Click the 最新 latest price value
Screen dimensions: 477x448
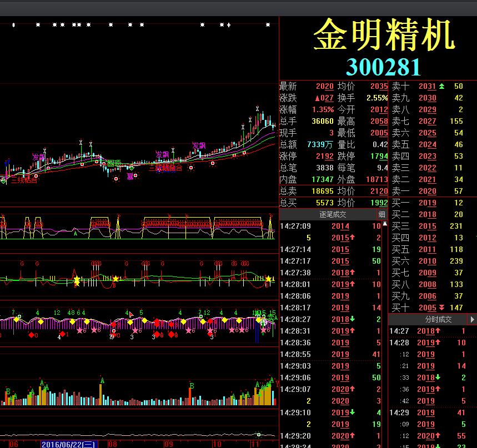[325, 87]
